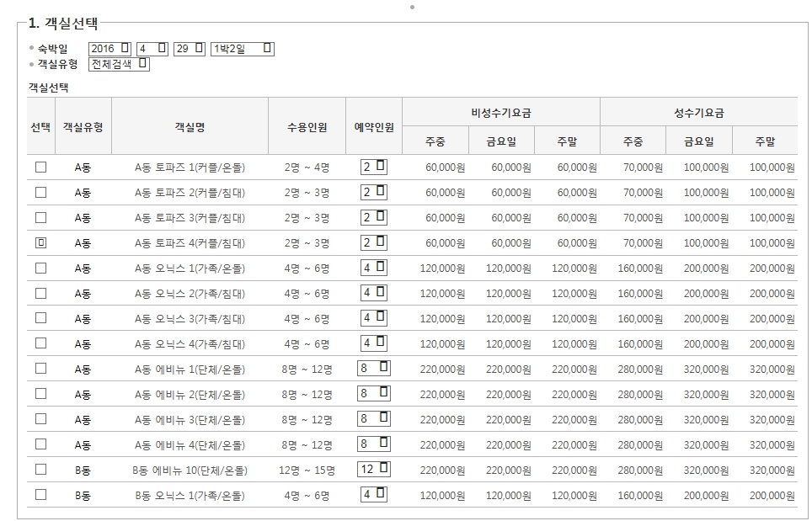Click the A동 에비뉴 4(단체/온돌) room name
The image size is (812, 521).
pyautogui.click(x=190, y=445)
